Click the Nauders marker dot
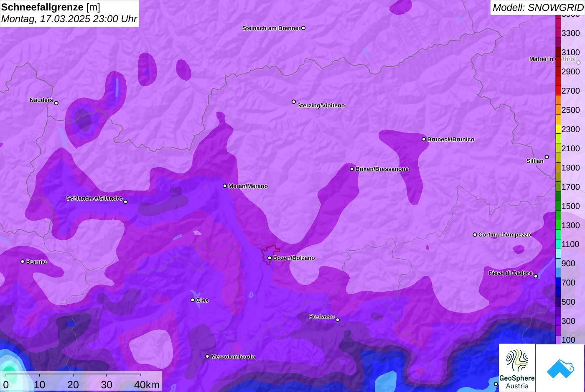 point(56,103)
